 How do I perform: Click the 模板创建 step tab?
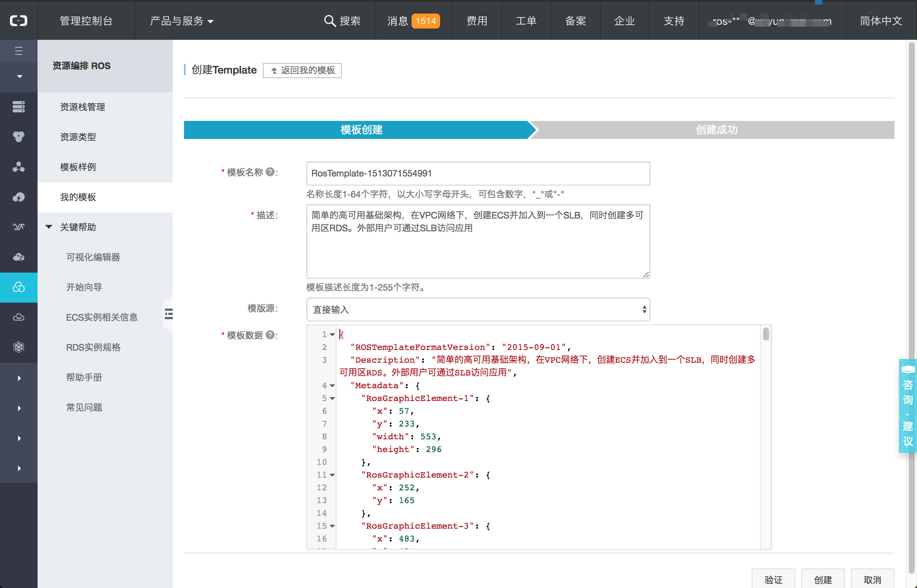(361, 130)
